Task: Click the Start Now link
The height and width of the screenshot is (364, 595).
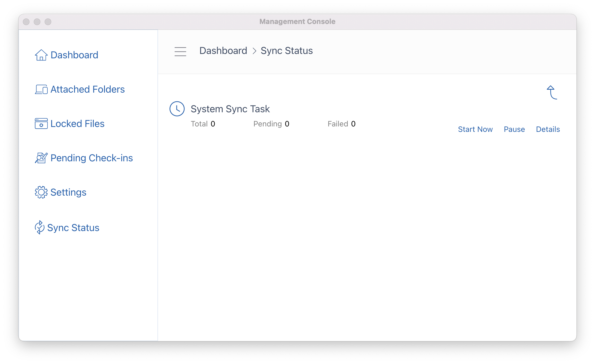Action: point(475,129)
